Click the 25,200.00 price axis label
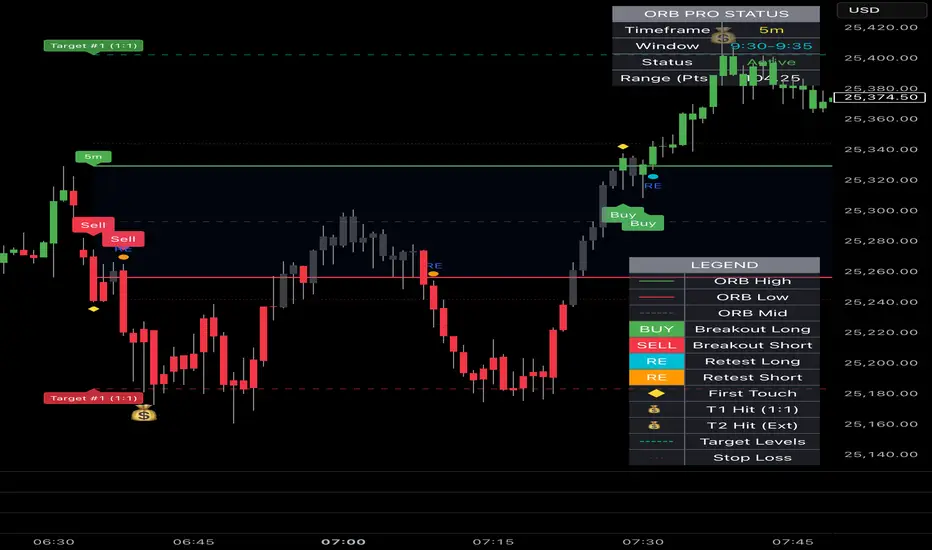 point(880,363)
